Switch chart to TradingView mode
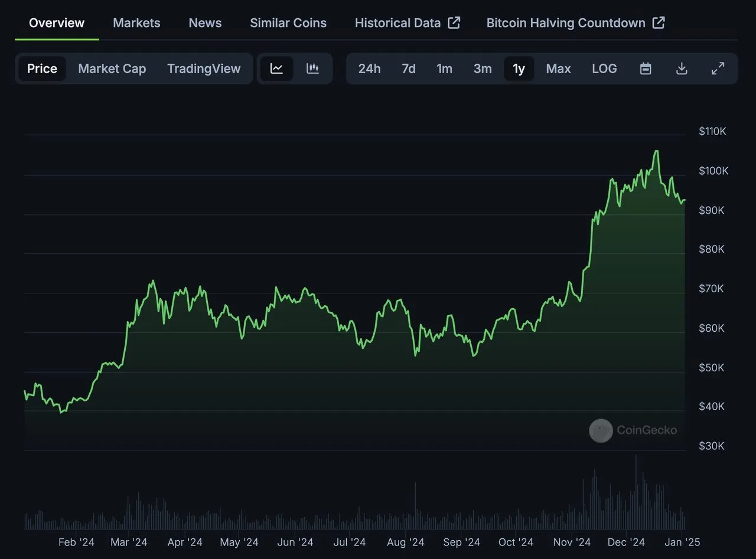This screenshot has width=756, height=559. pyautogui.click(x=204, y=68)
